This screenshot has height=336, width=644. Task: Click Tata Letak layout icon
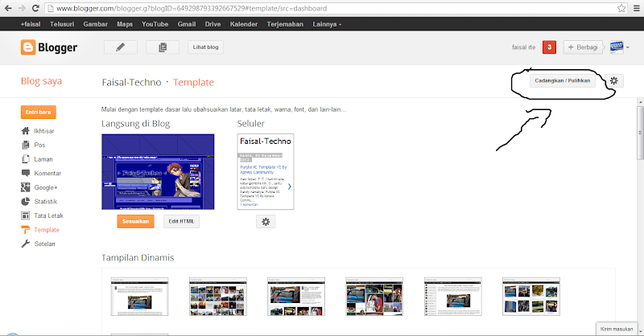pos(26,215)
